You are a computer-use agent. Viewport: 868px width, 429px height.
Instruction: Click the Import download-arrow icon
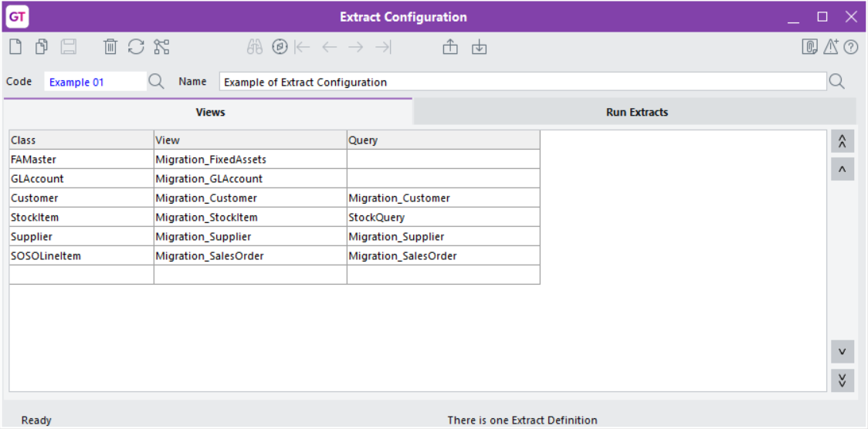tap(479, 47)
